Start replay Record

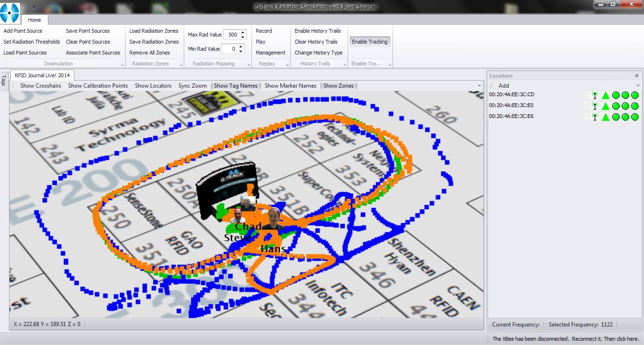point(264,31)
